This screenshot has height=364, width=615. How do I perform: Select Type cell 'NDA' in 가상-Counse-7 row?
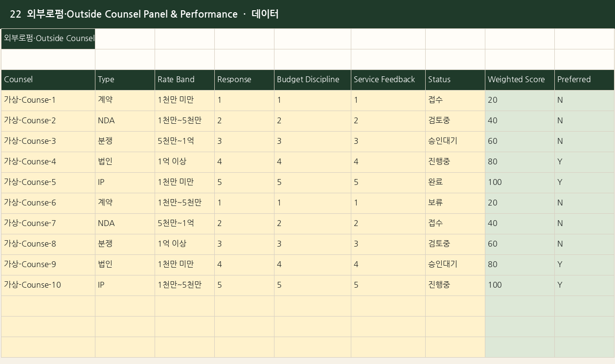click(x=125, y=224)
